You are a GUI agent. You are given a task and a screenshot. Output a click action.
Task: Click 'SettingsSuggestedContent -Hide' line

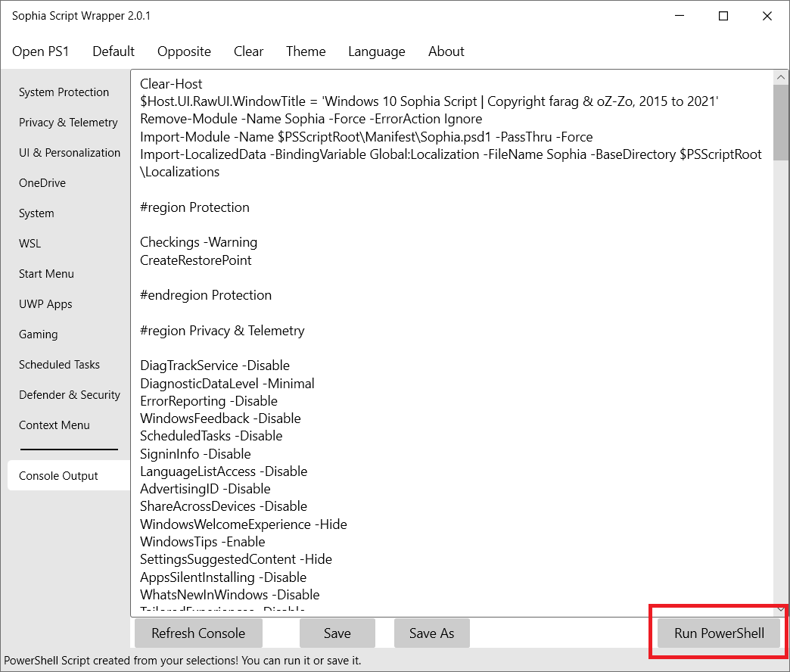[x=236, y=559]
